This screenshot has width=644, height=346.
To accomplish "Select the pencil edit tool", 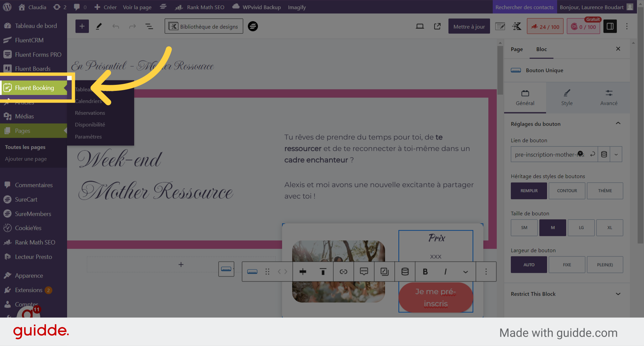I will (99, 26).
